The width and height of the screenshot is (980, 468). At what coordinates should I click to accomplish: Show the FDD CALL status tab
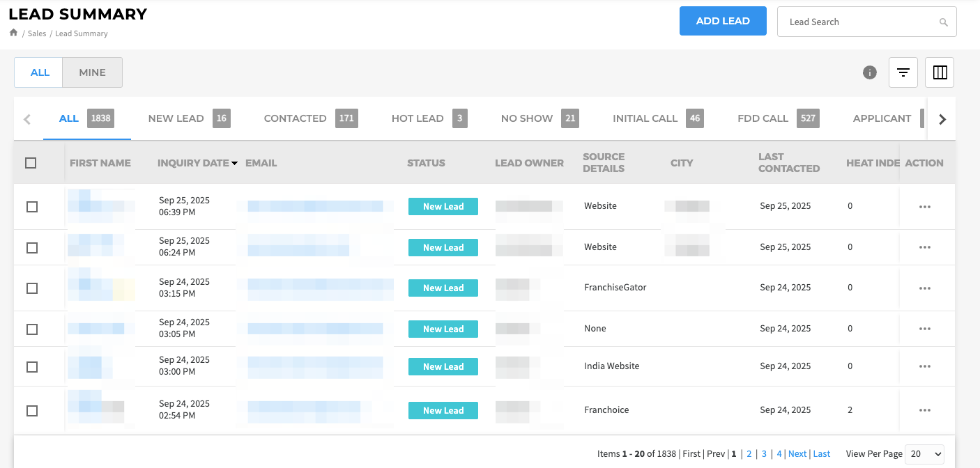click(x=779, y=118)
